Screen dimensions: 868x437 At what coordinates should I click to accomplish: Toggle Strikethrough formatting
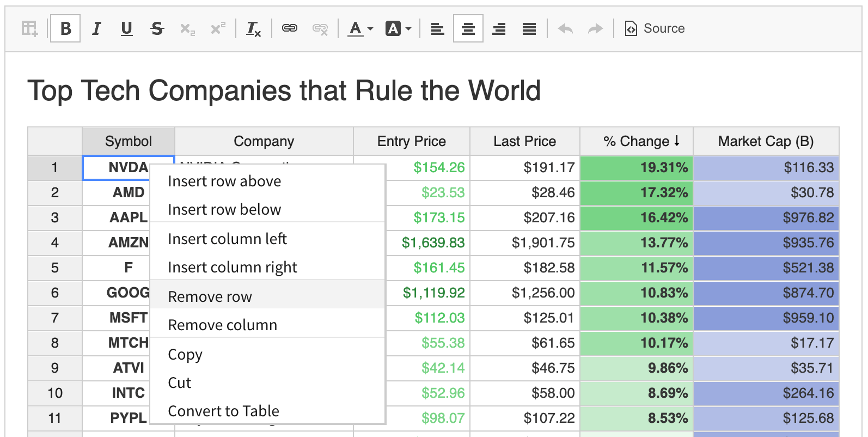click(157, 28)
